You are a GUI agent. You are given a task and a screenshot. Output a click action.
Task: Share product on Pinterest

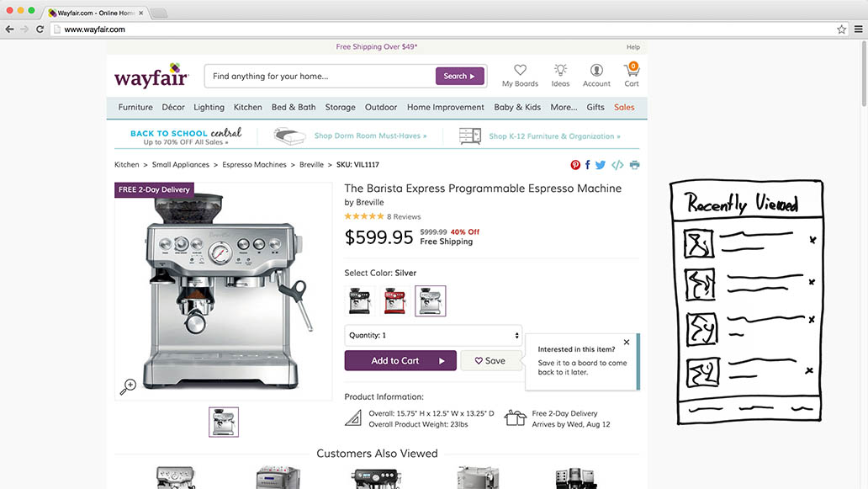click(x=575, y=165)
